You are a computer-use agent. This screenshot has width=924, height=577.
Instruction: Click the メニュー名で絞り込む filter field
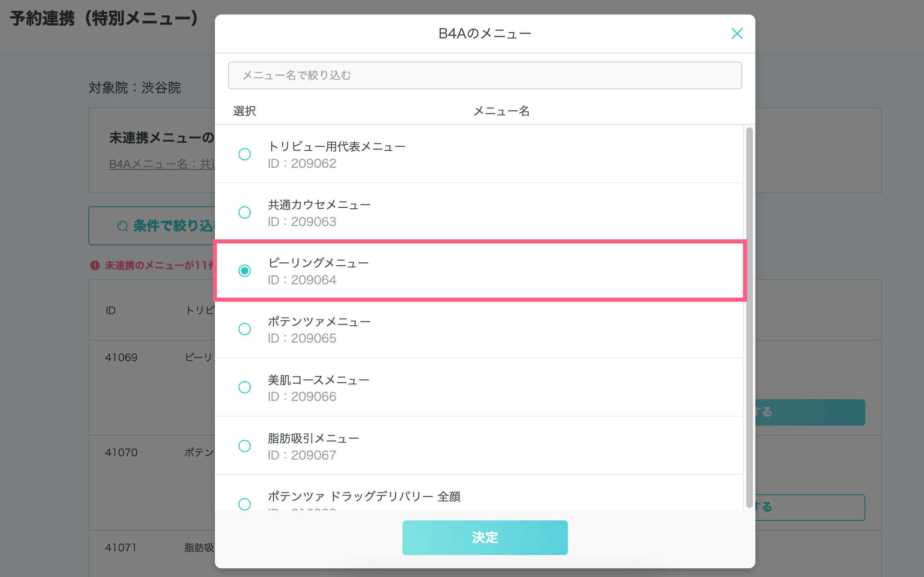[x=485, y=75]
